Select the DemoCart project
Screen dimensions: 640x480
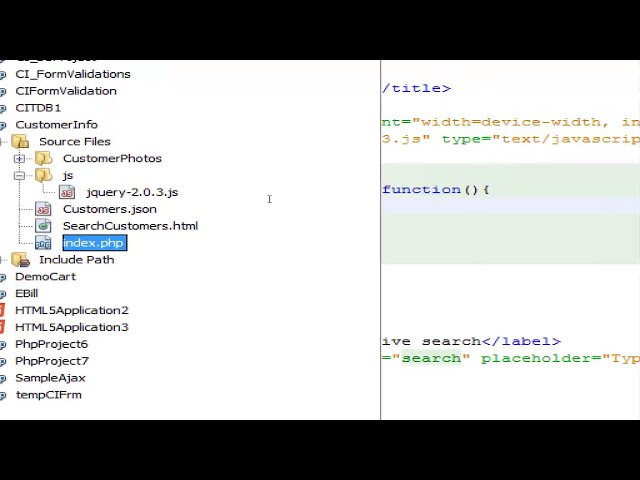click(45, 277)
